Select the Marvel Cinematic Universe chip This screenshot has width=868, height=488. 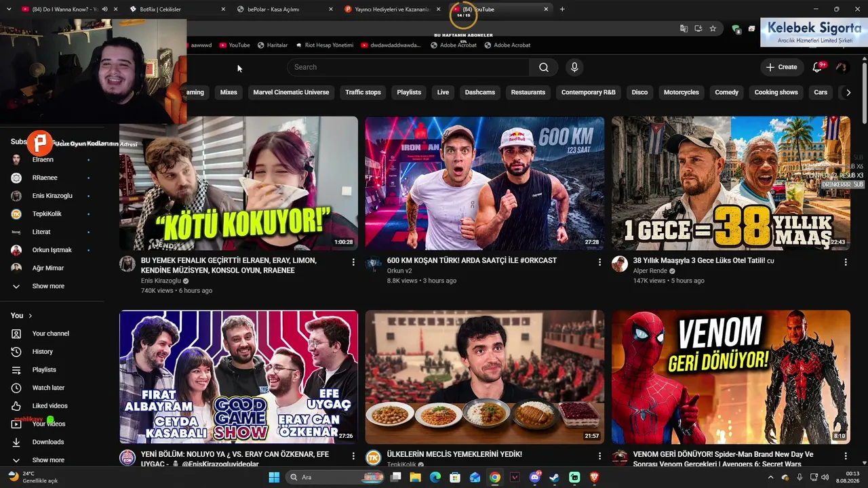[x=291, y=92]
